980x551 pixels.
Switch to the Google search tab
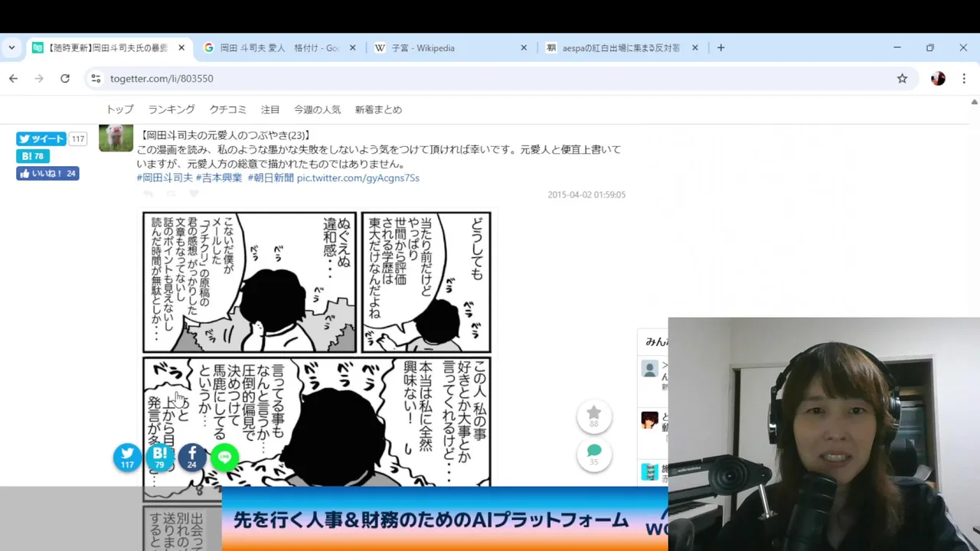tap(279, 47)
